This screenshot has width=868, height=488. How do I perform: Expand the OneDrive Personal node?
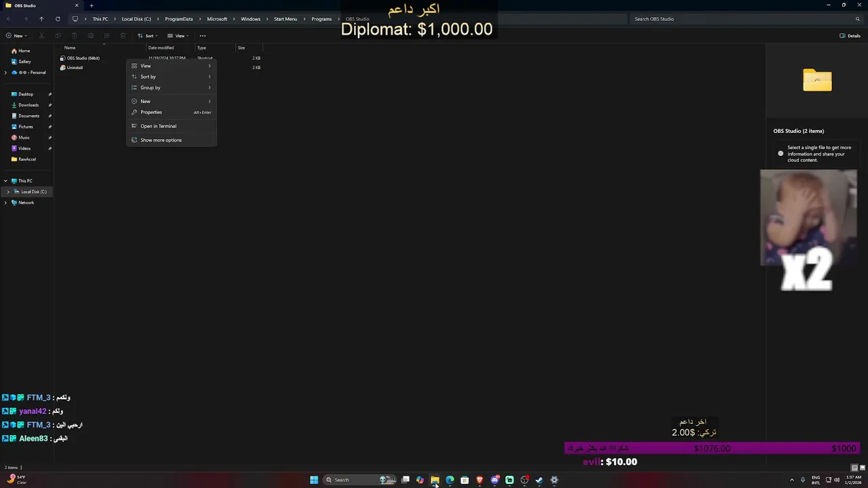(x=5, y=73)
